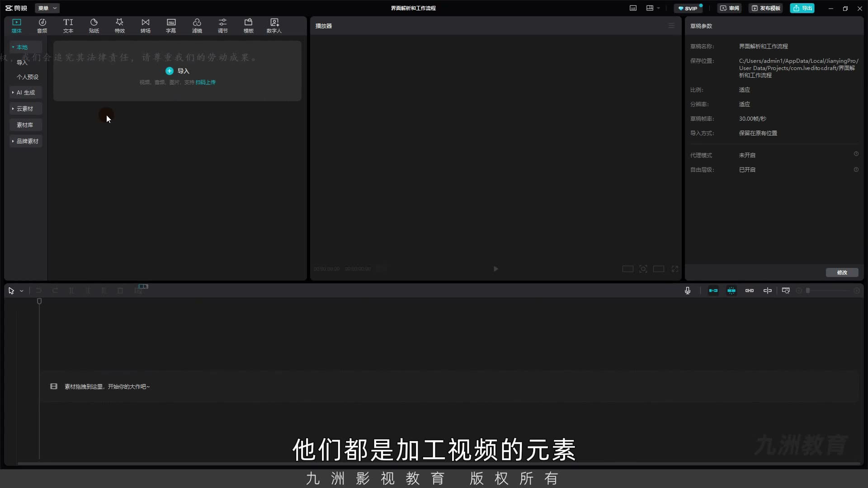The height and width of the screenshot is (488, 868).
Task: Click the timeline delete icon
Action: click(x=120, y=291)
